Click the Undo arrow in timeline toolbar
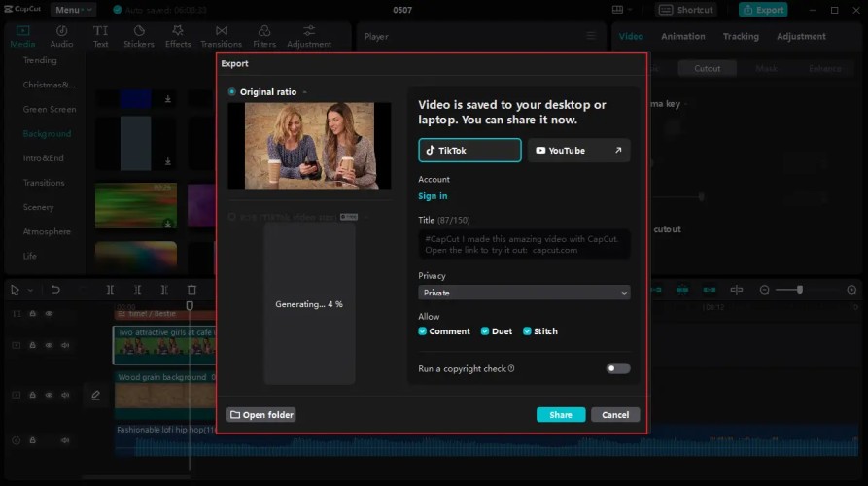This screenshot has height=486, width=868. pos(55,290)
